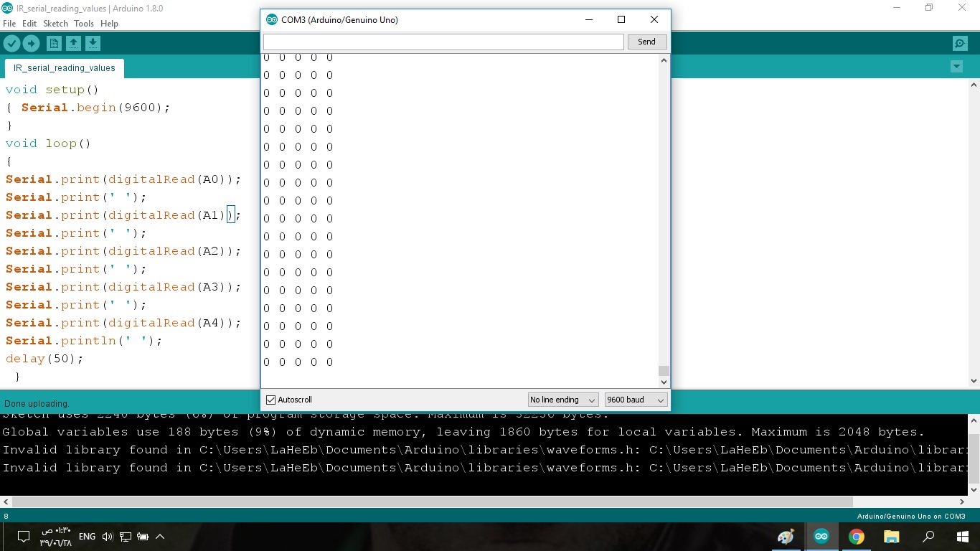Click the Send button in serial monitor
Image resolution: width=980 pixels, height=551 pixels.
[x=646, y=42]
